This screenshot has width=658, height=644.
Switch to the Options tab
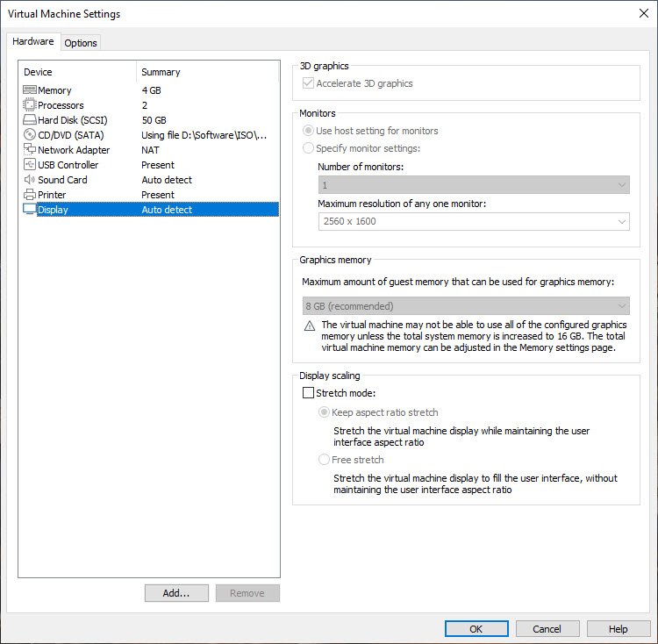pos(81,43)
